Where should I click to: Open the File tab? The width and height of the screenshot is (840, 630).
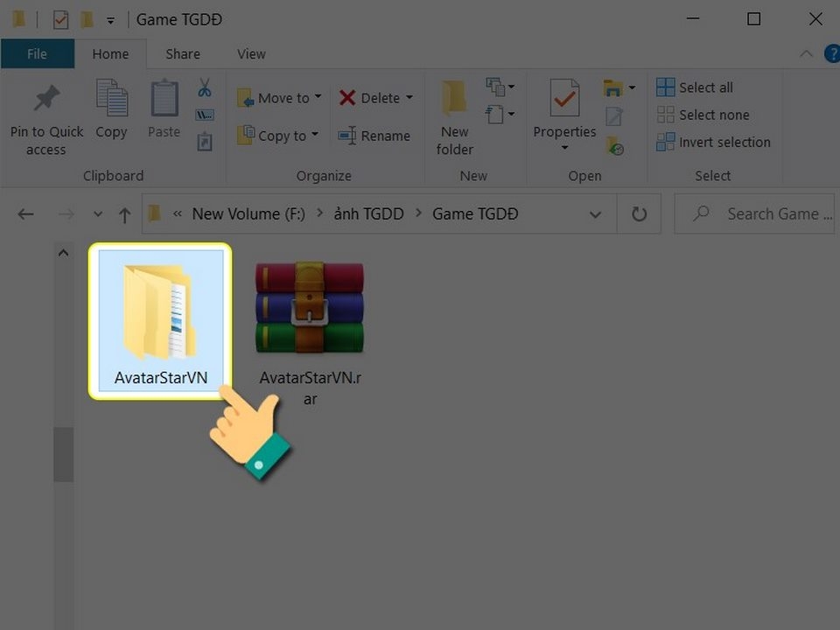(37, 53)
